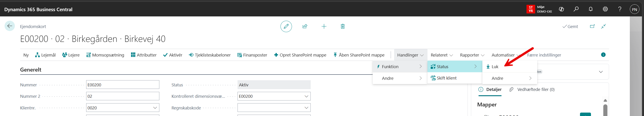Open Andre under the Status submenu
The width and height of the screenshot is (644, 116).
point(510,78)
